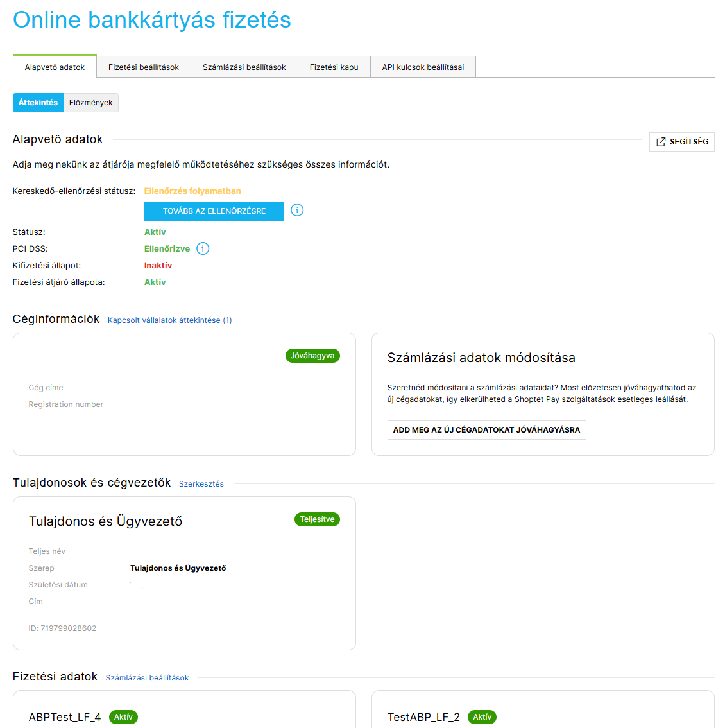Click info icon next to PCI DSS Ellenőrizve
Image resolution: width=725 pixels, height=728 pixels.
click(x=203, y=248)
